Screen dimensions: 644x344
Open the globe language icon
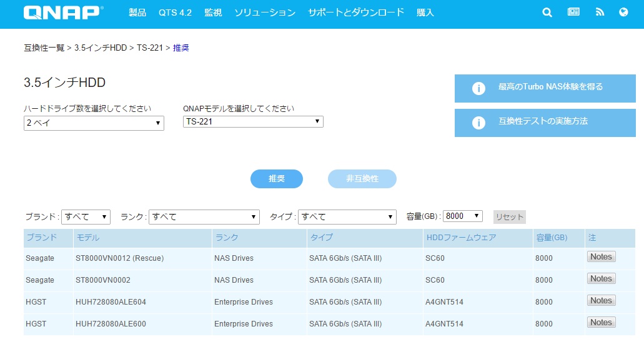click(623, 12)
